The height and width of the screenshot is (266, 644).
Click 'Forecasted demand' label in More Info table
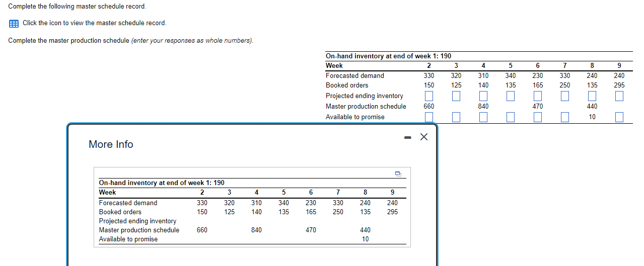click(x=128, y=203)
